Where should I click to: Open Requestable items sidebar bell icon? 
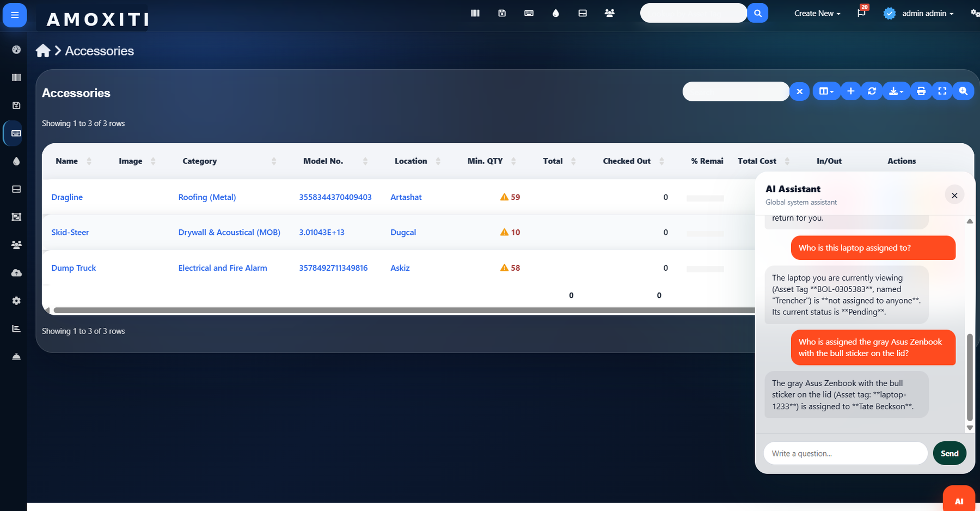point(16,356)
